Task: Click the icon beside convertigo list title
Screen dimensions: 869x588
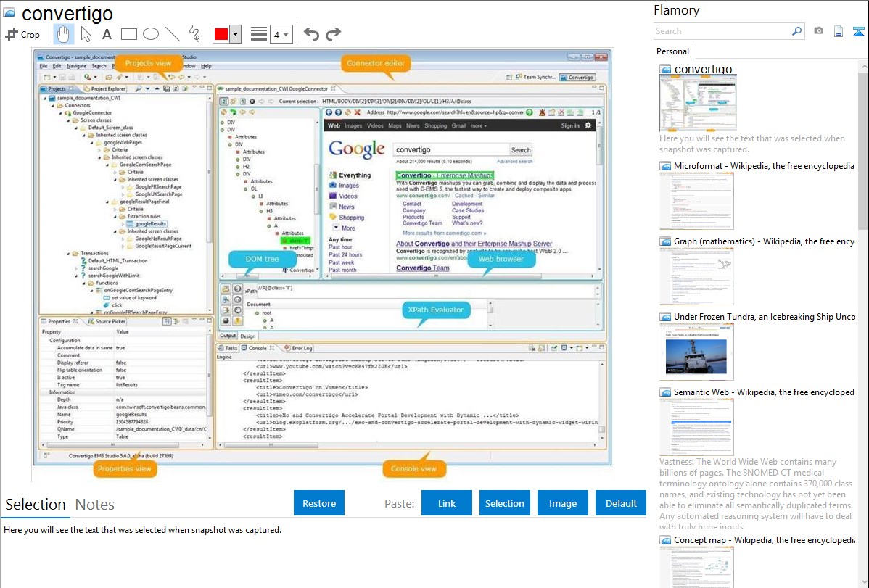Action: pos(665,70)
